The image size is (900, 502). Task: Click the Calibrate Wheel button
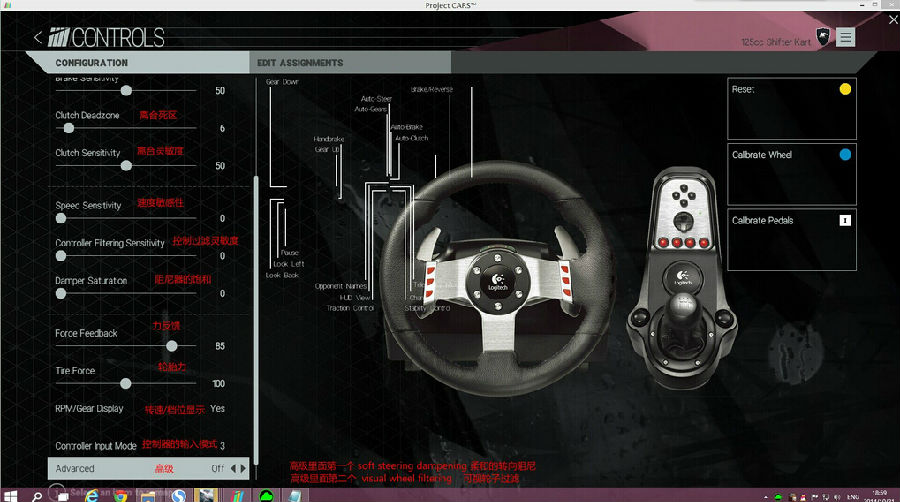coord(792,174)
